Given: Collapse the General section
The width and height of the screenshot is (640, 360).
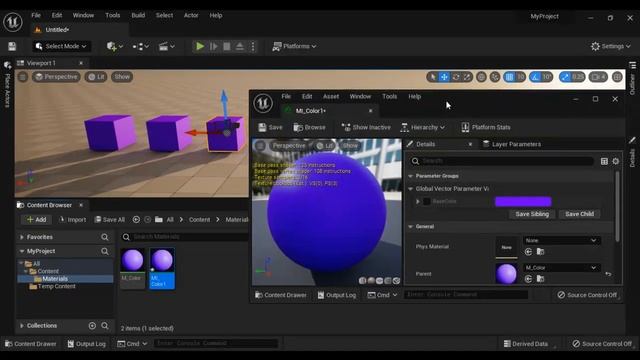Looking at the screenshot, I should coord(411,227).
